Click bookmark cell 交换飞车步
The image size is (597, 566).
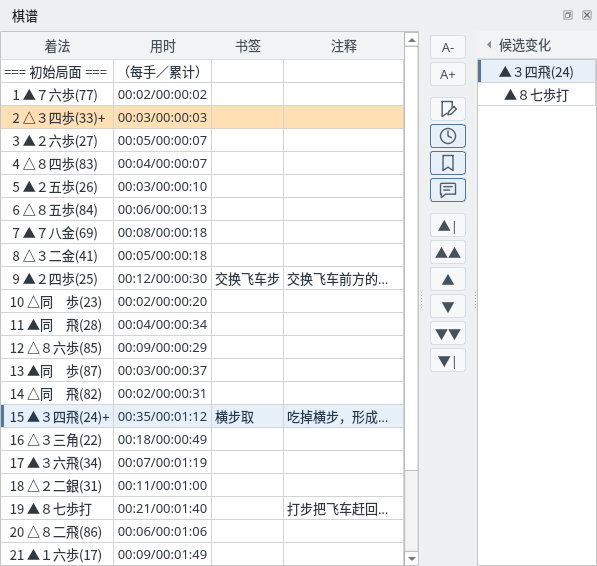click(x=247, y=279)
